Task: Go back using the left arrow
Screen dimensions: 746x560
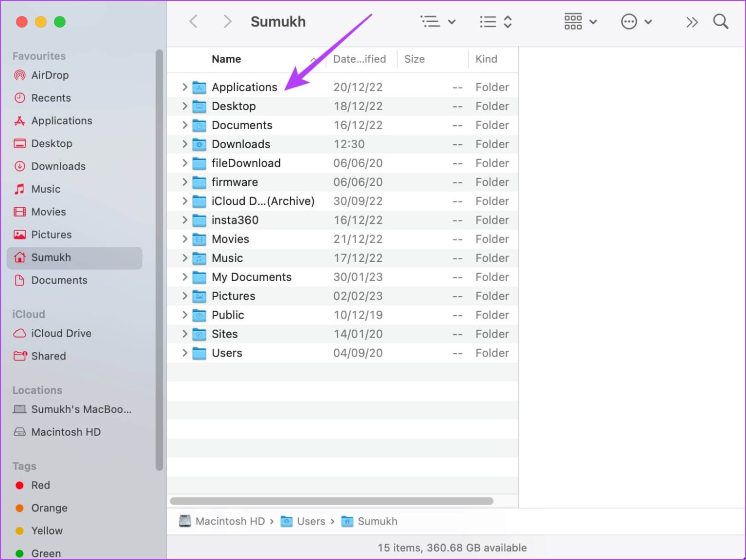Action: (193, 22)
